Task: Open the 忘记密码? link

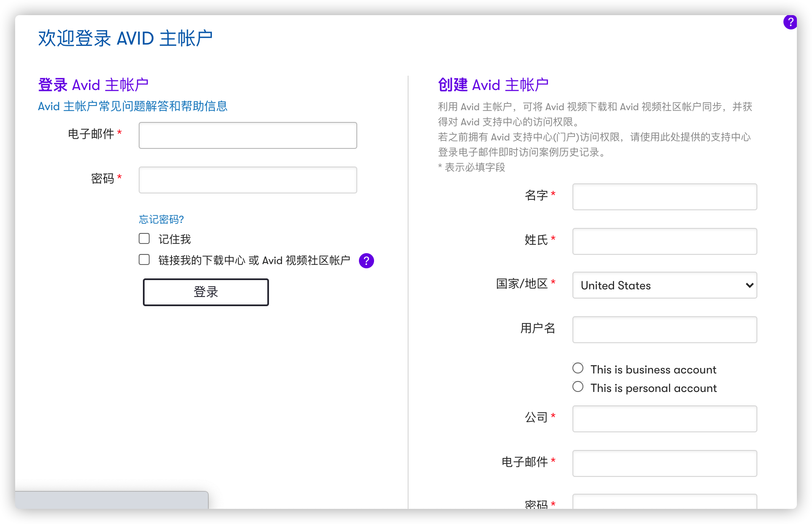Action: pyautogui.click(x=161, y=219)
